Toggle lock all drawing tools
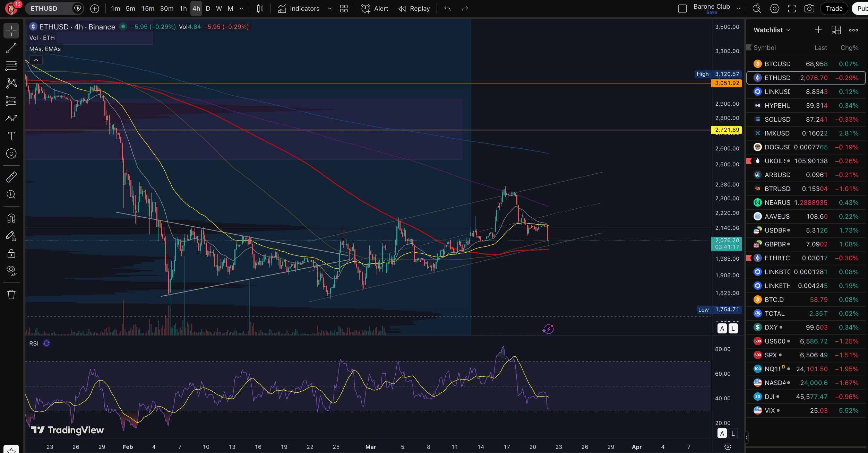Viewport: 868px width, 453px height. click(x=11, y=254)
